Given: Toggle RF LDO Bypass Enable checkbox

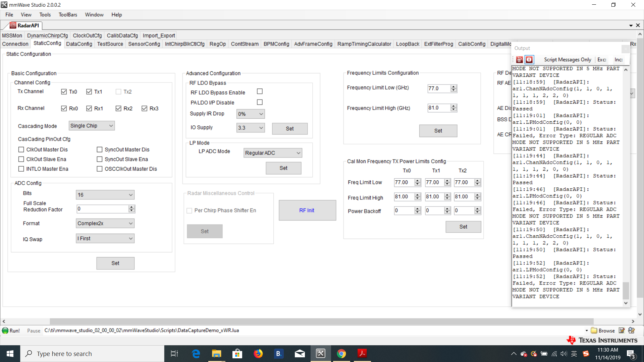Looking at the screenshot, I should click(260, 92).
